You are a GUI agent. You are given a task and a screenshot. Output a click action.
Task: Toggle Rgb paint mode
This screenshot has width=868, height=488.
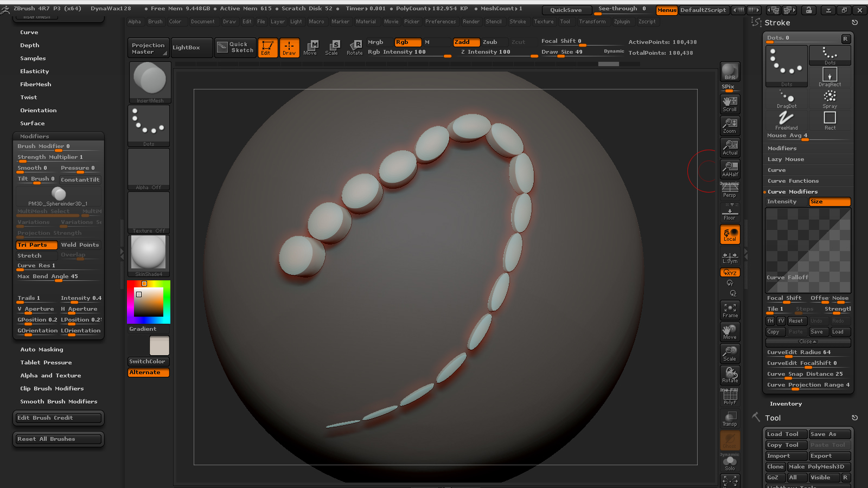(408, 42)
